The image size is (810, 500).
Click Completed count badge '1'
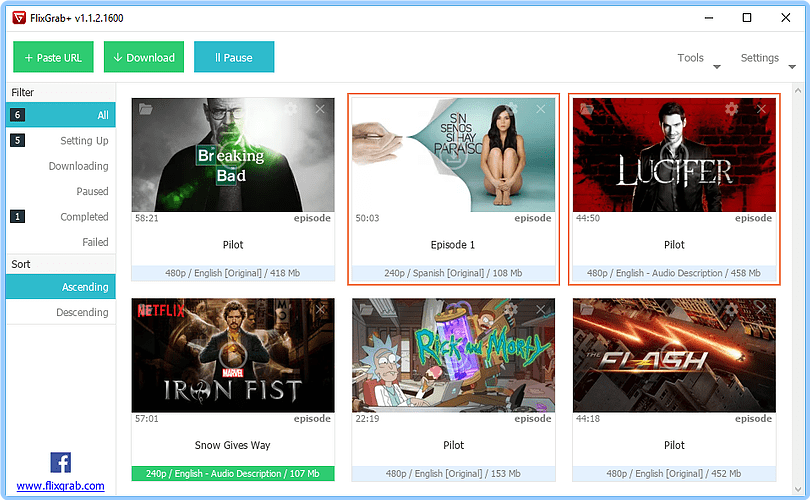[18, 216]
